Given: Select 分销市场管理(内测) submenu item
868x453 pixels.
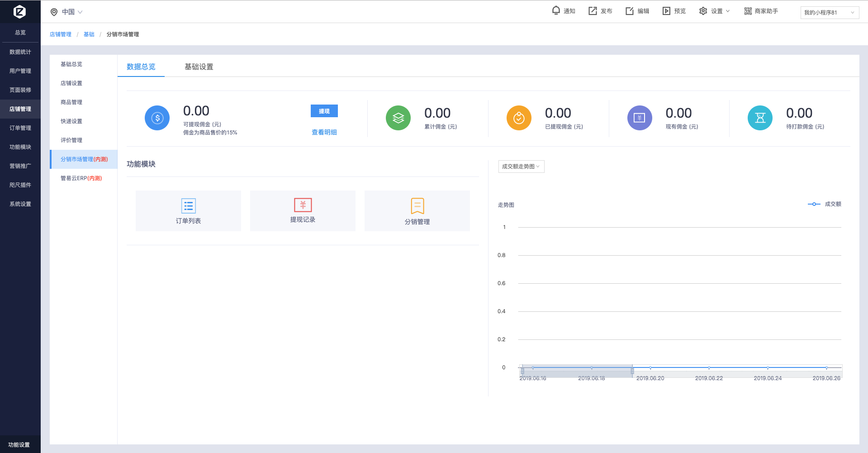Looking at the screenshot, I should click(x=84, y=159).
